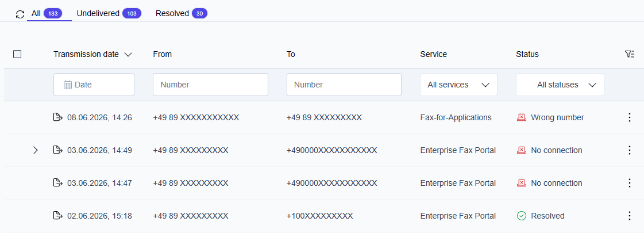
Task: Tick the select-all checkbox in header
Action: click(17, 54)
